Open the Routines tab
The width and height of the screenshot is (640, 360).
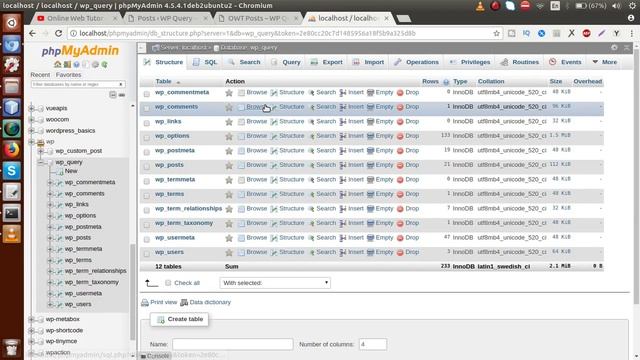pos(520,62)
